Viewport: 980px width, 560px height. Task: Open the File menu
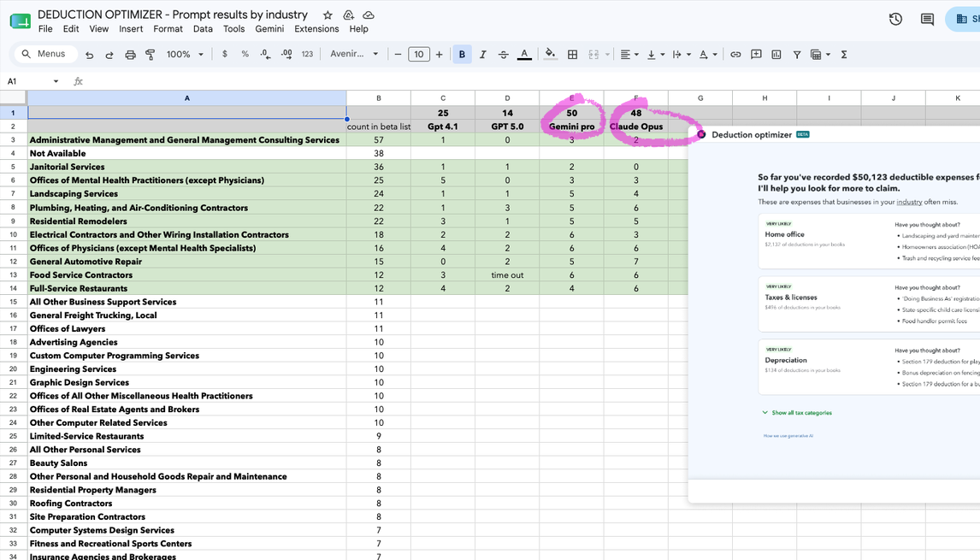45,29
